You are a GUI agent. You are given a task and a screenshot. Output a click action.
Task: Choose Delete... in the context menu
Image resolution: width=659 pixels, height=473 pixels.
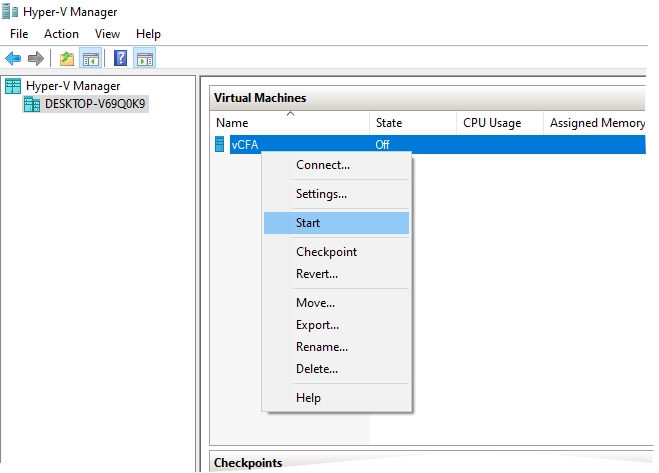pyautogui.click(x=336, y=369)
